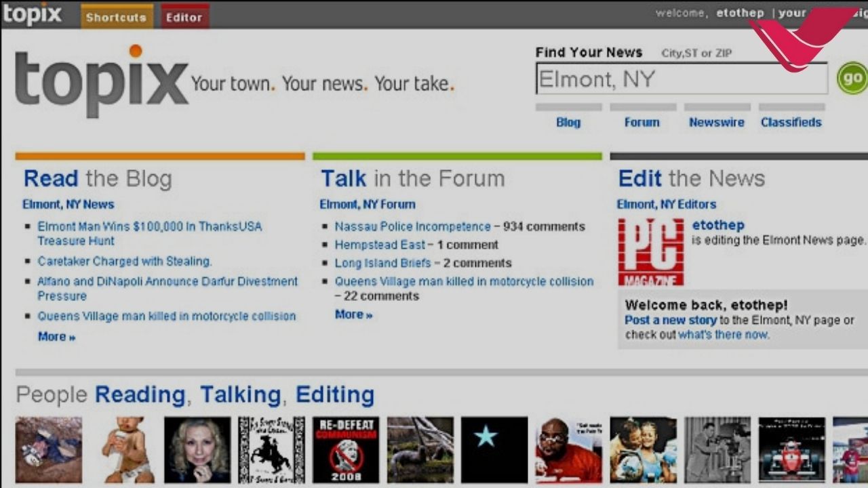Open the blonde woman avatar
Image resolution: width=868 pixels, height=488 pixels.
pos(197,450)
